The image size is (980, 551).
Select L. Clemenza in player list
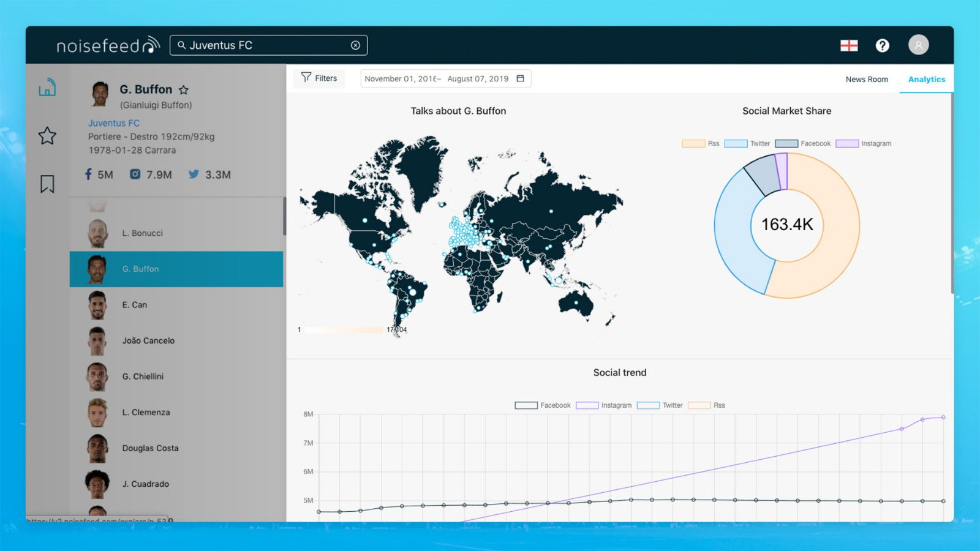tap(176, 412)
